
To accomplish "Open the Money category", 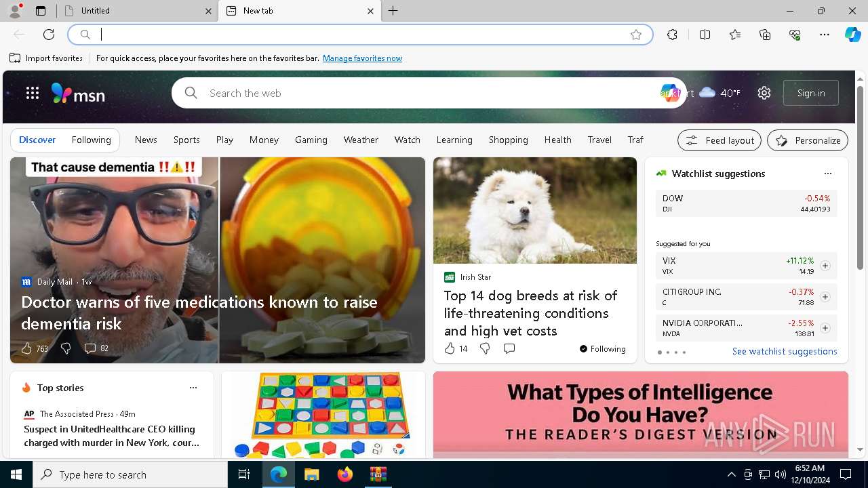I will click(264, 140).
